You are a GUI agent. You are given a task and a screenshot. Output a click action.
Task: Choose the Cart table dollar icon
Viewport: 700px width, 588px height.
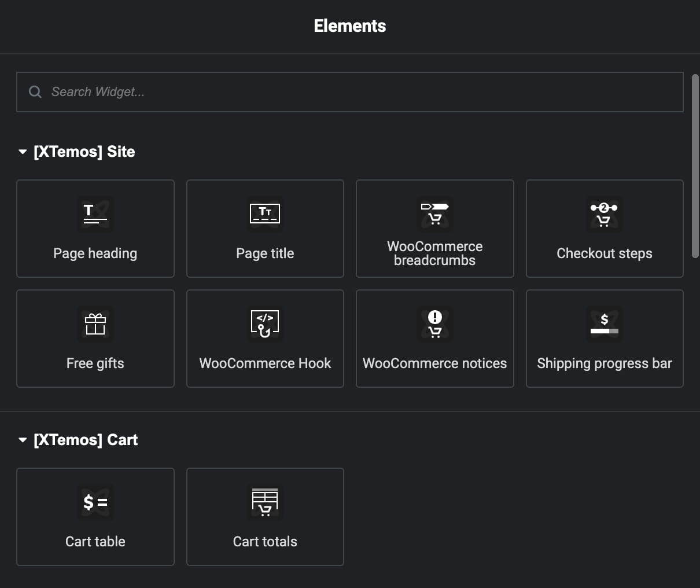(95, 502)
